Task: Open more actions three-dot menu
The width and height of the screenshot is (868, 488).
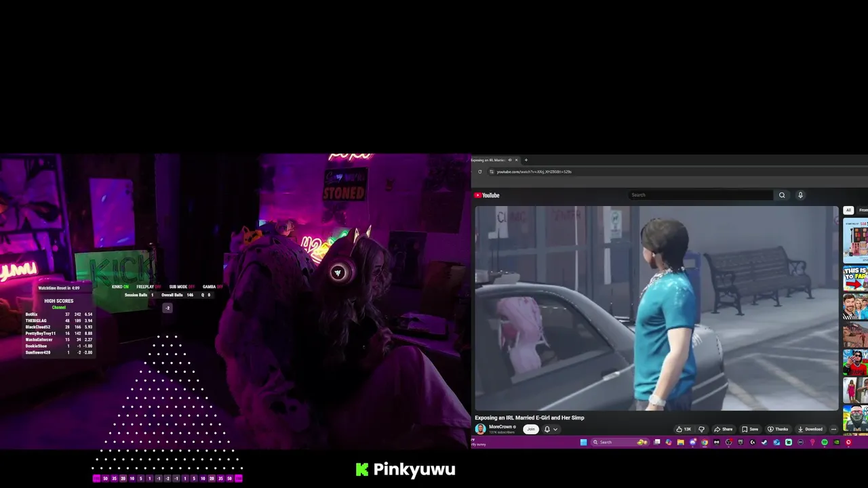Action: (x=833, y=429)
